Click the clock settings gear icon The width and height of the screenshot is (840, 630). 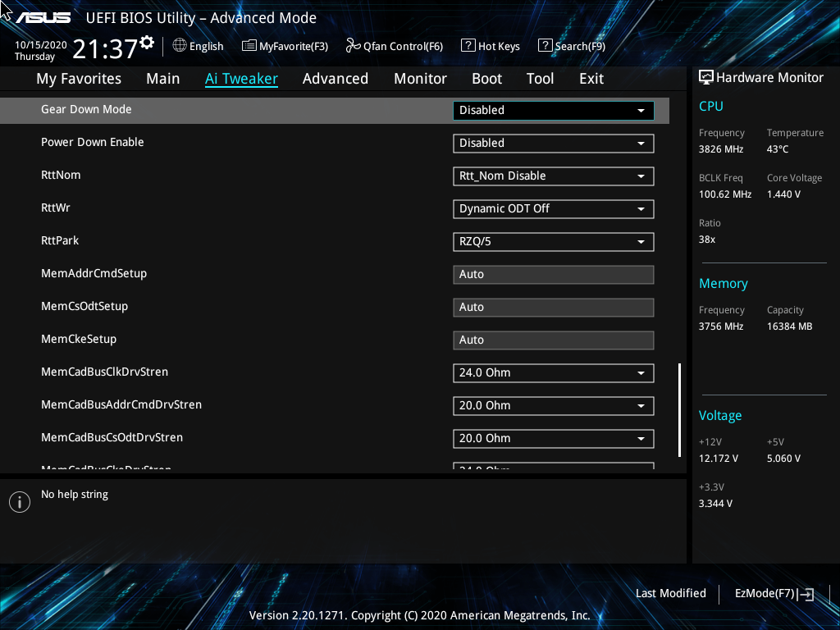(x=147, y=42)
